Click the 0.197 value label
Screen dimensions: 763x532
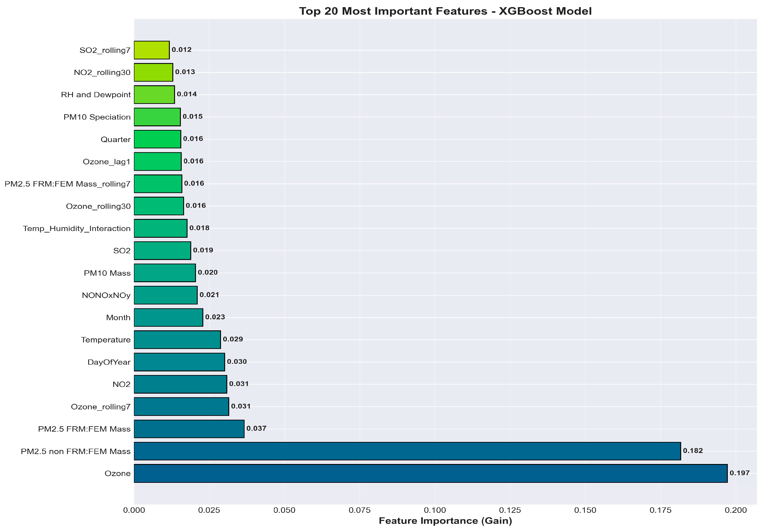point(739,473)
